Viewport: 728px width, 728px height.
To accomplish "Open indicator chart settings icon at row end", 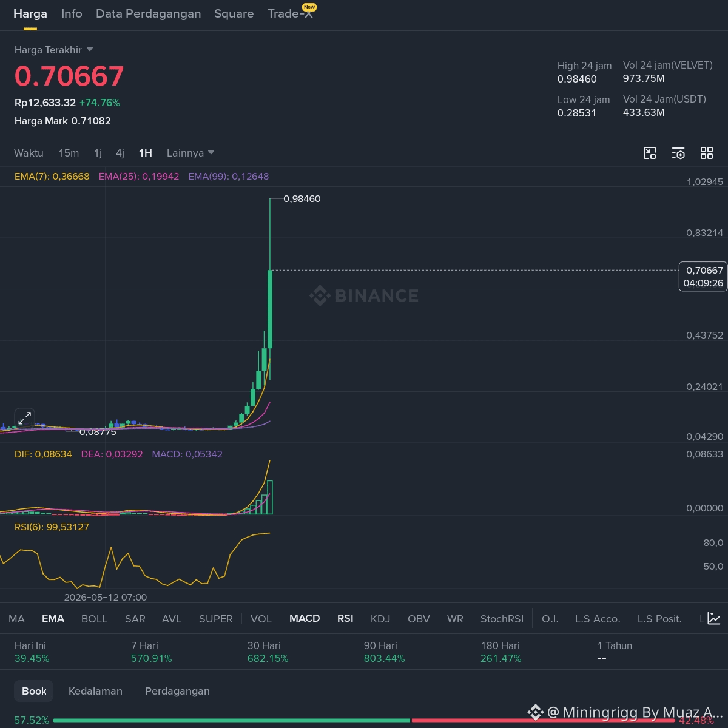I will coord(714,619).
